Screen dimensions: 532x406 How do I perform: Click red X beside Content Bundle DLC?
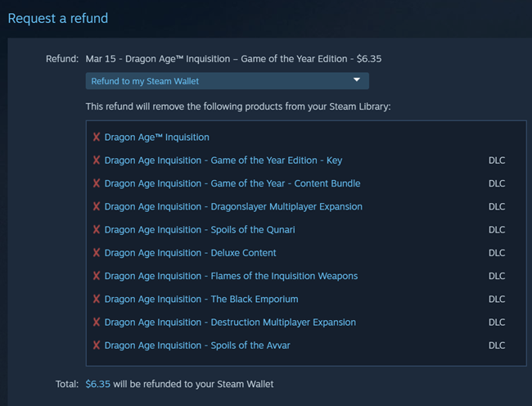coord(97,183)
